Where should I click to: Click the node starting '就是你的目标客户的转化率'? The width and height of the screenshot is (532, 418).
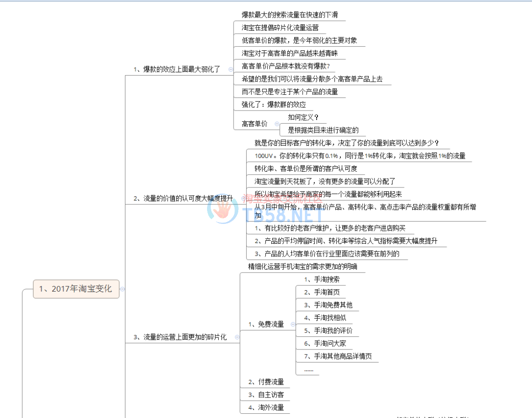(x=347, y=143)
